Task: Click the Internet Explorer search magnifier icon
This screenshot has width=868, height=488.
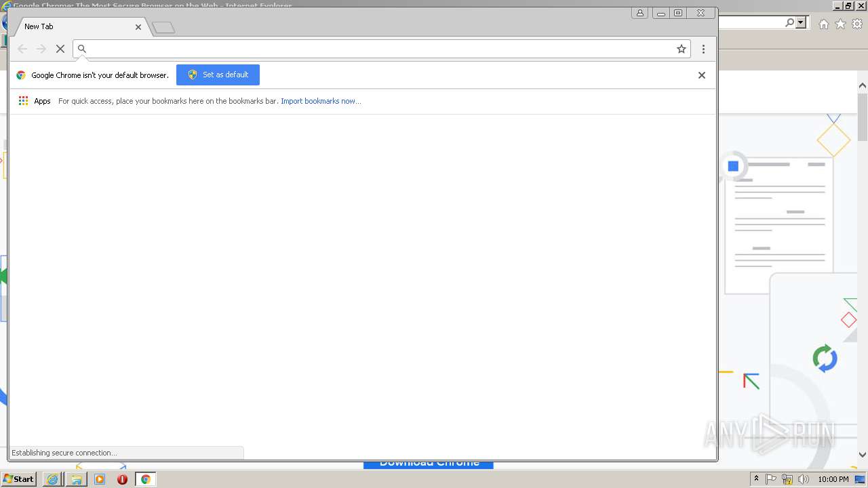Action: click(x=789, y=23)
